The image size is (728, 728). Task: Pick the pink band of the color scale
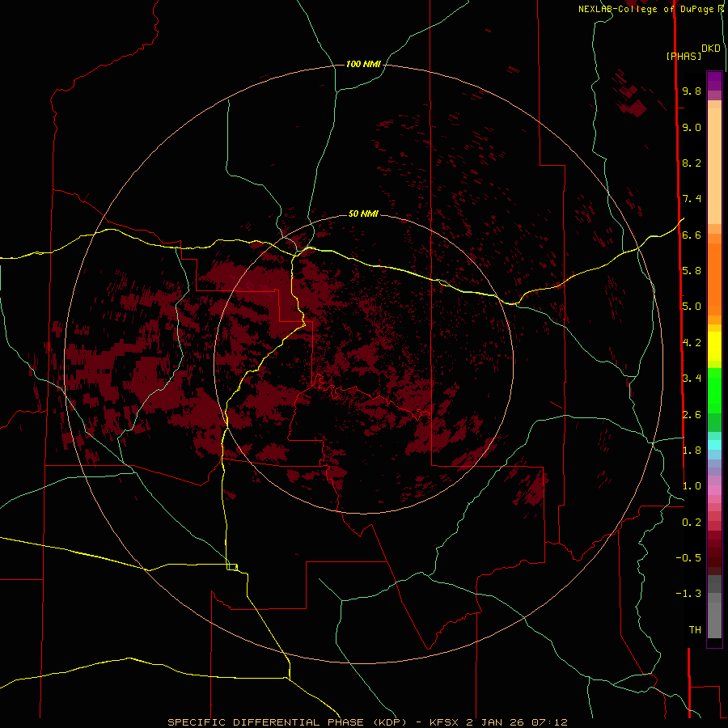click(714, 490)
